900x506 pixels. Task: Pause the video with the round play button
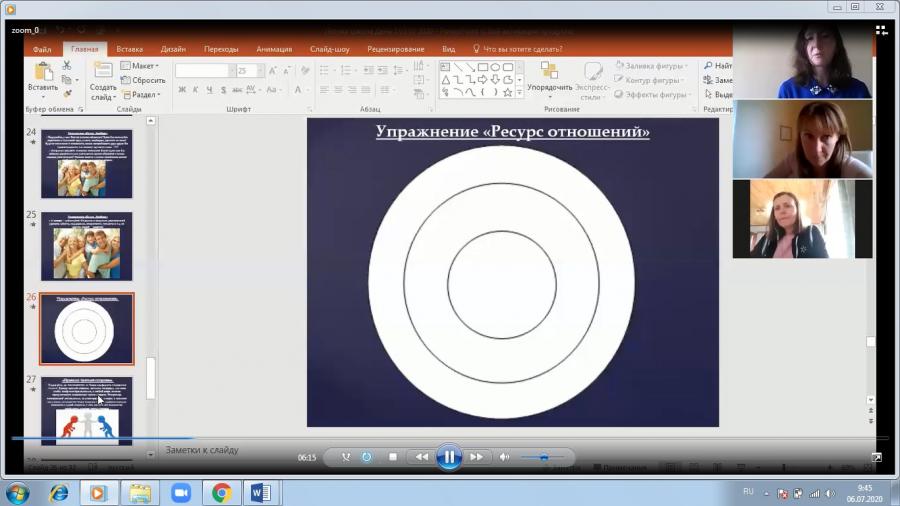449,457
